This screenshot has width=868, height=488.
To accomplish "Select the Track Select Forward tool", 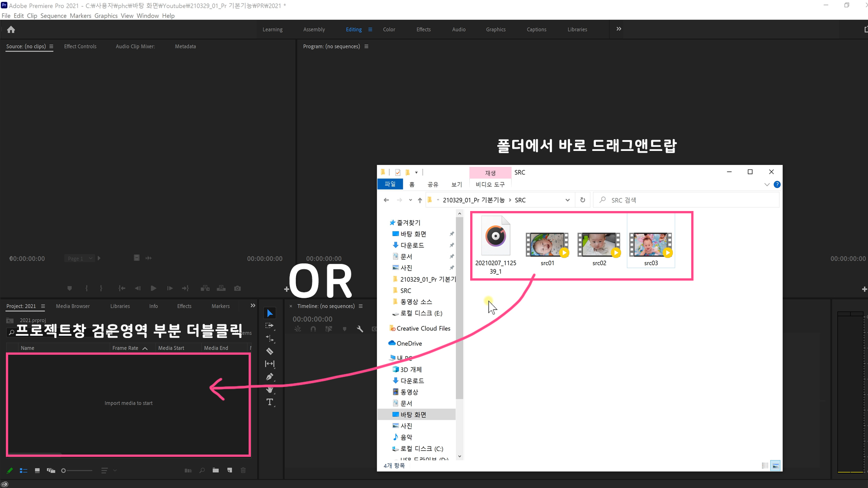I will pos(270,326).
